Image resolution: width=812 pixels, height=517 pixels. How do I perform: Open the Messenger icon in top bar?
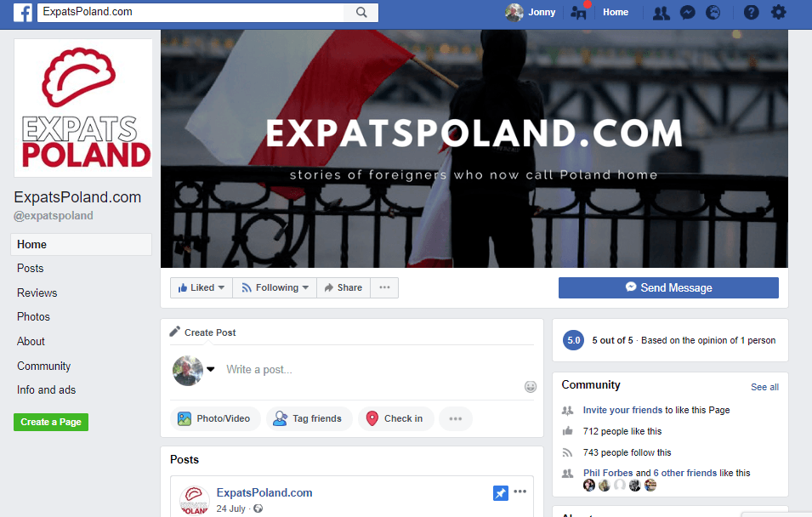point(687,13)
